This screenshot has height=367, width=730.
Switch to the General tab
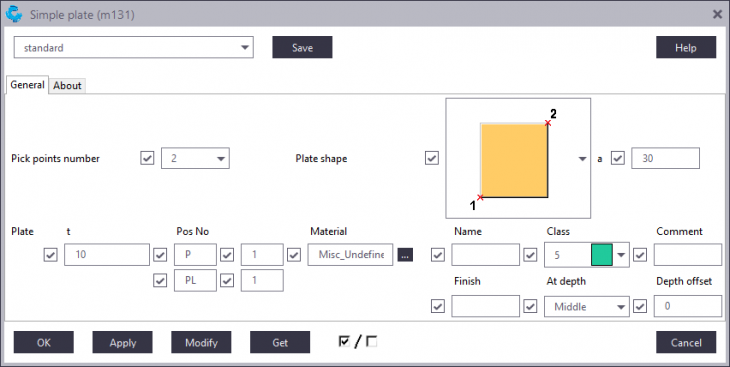click(x=27, y=85)
